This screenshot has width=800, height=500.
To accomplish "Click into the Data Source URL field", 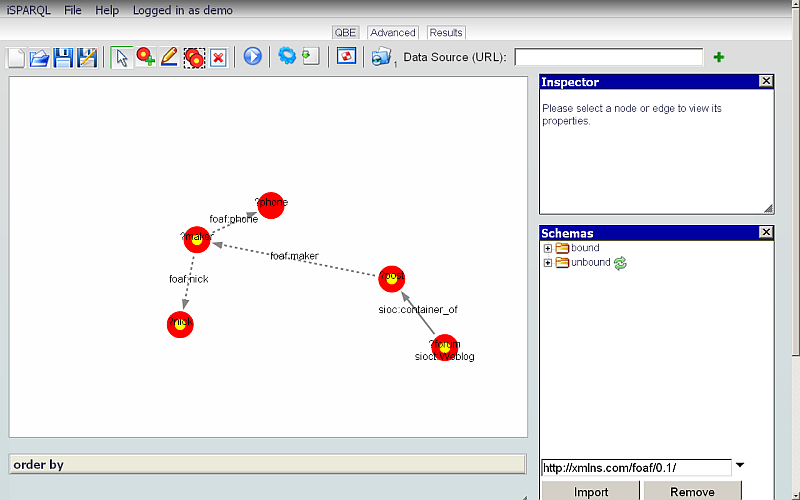I will click(609, 57).
